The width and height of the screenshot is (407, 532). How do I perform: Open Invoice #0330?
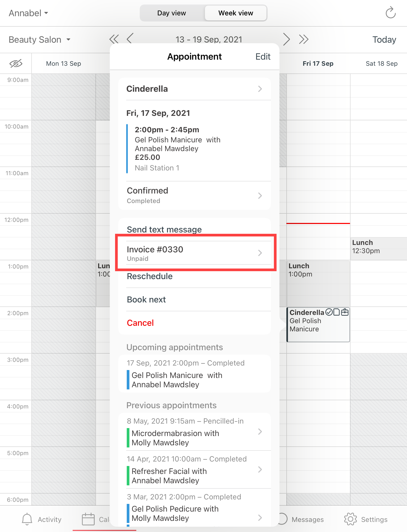(194, 253)
